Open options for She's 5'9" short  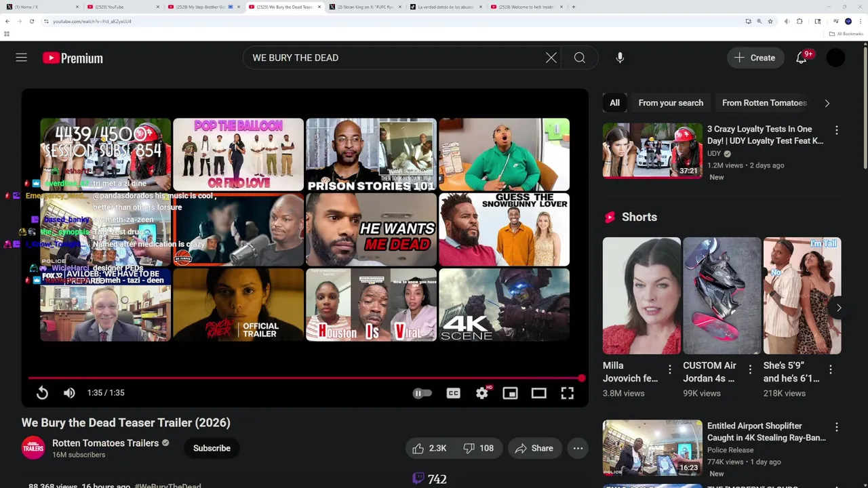tap(830, 369)
